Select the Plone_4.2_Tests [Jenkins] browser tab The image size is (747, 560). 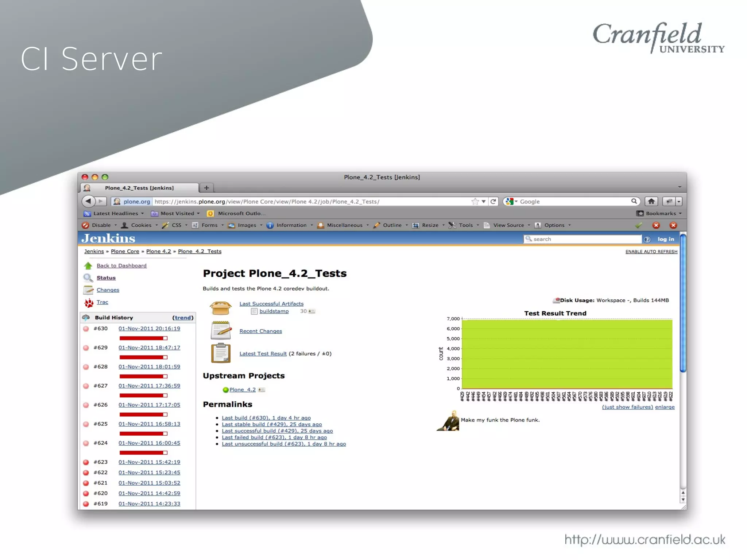139,188
